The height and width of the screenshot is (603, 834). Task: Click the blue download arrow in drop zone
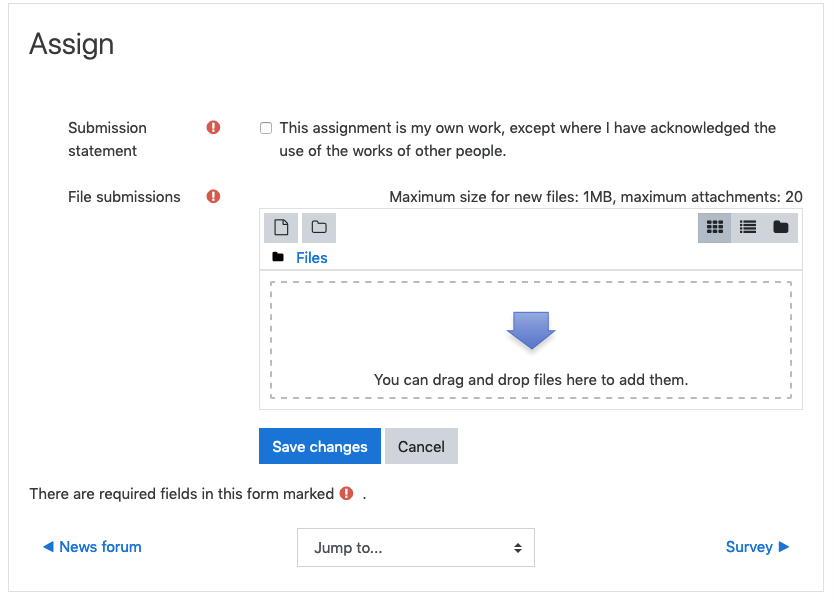(531, 330)
